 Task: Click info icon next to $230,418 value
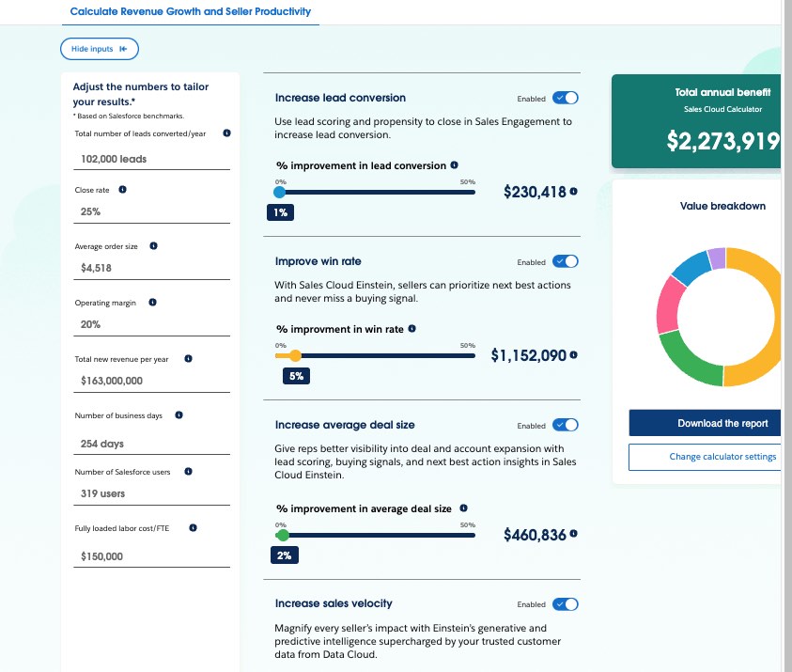pos(573,192)
